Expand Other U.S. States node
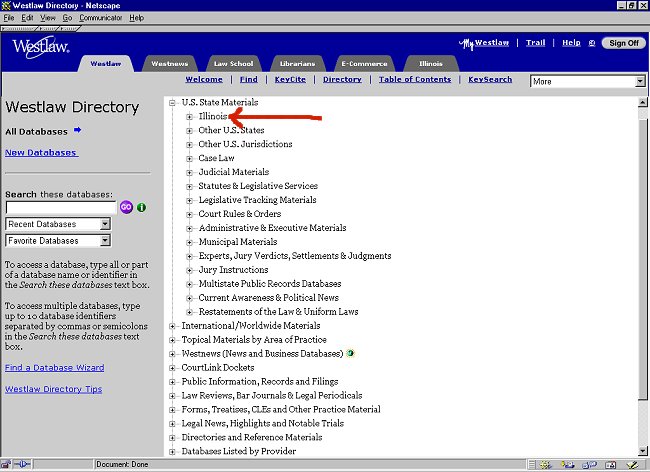The width and height of the screenshot is (650, 472). [x=189, y=131]
